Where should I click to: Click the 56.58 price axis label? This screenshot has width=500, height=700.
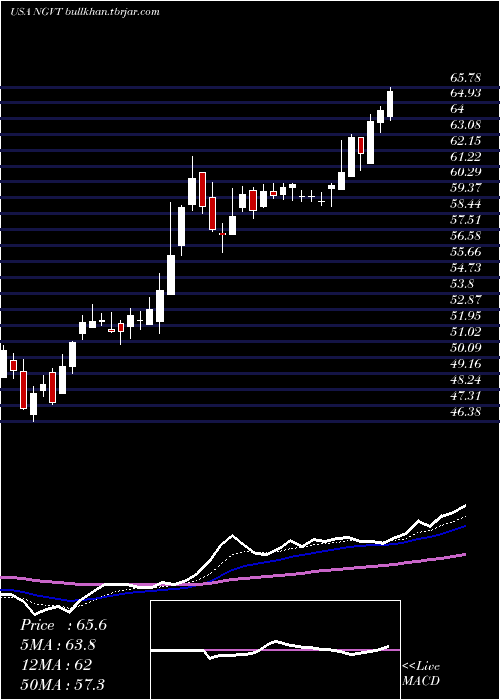pyautogui.click(x=466, y=236)
